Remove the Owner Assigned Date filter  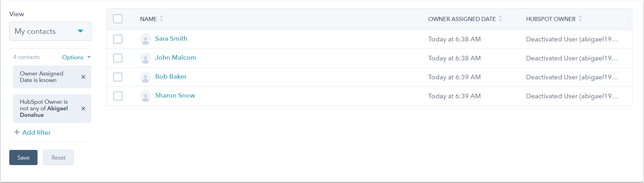click(83, 77)
